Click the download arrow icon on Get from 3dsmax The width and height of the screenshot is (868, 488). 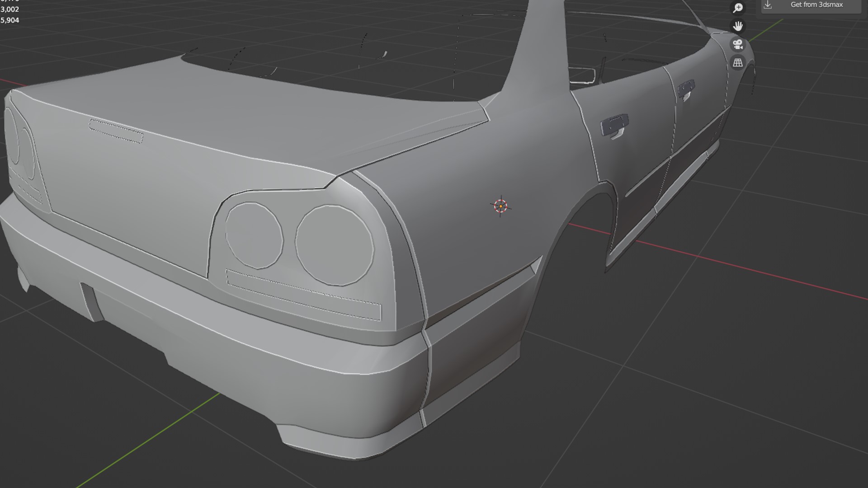click(768, 5)
